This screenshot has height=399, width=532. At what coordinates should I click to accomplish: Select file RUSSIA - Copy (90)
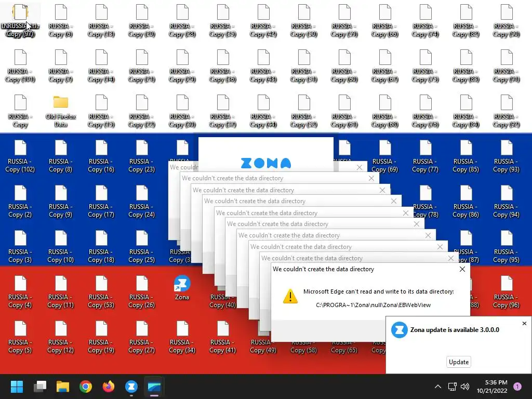click(x=506, y=21)
